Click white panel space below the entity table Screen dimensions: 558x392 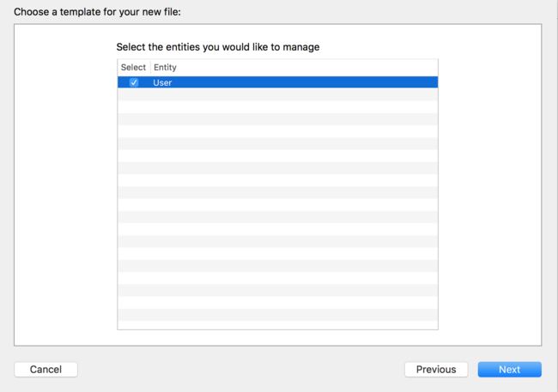(x=277, y=338)
